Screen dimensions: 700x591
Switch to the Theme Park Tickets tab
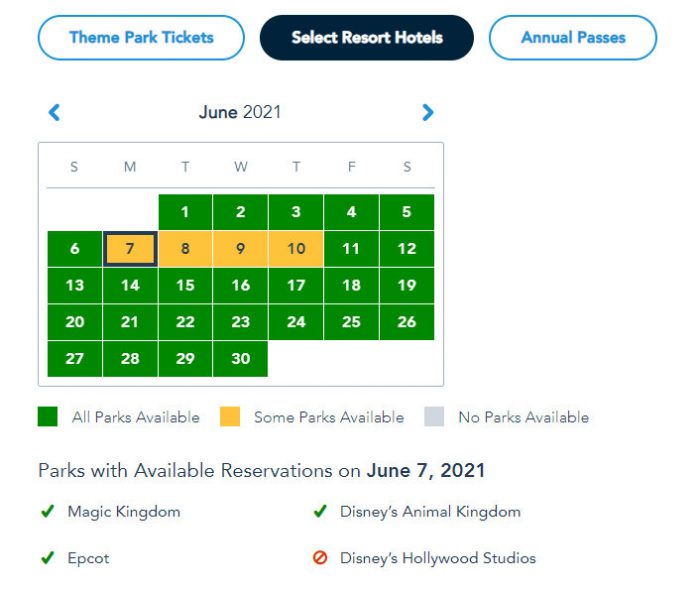[x=141, y=38]
